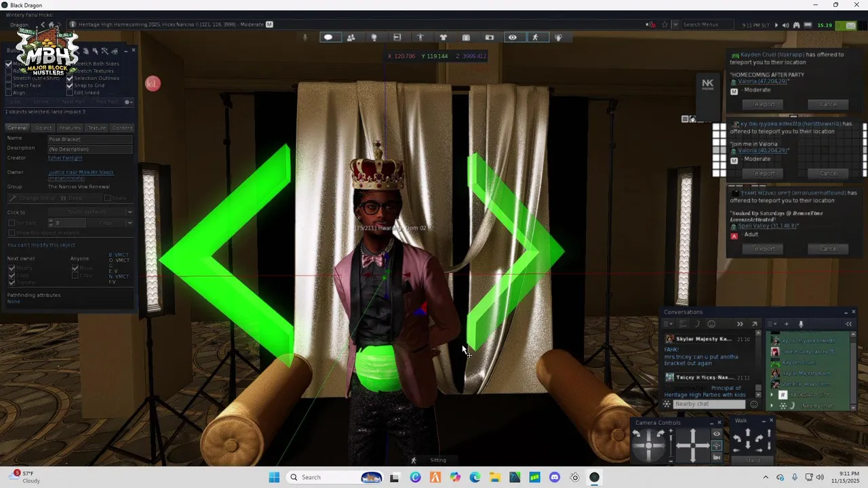Pop out the conversation with the arrow icon

[x=754, y=324]
